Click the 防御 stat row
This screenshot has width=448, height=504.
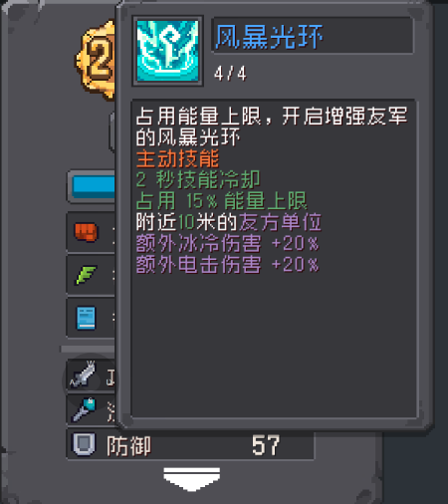(x=190, y=444)
